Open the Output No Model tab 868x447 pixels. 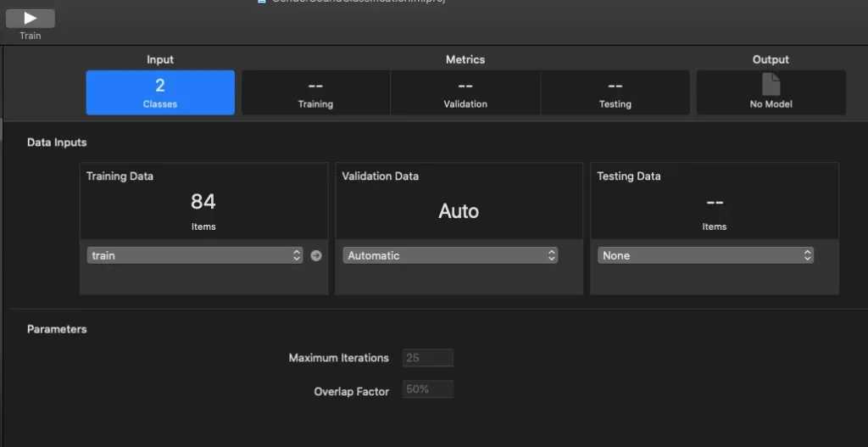point(771,92)
